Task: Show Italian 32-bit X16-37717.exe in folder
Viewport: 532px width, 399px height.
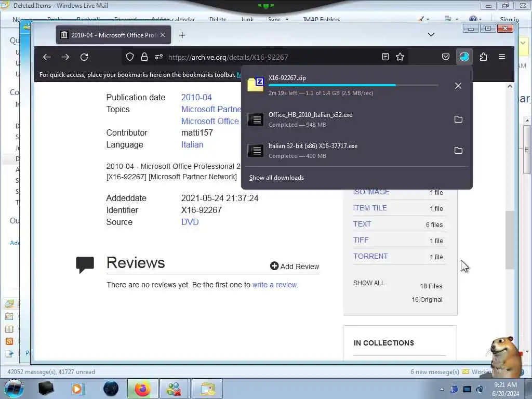Action: click(458, 151)
